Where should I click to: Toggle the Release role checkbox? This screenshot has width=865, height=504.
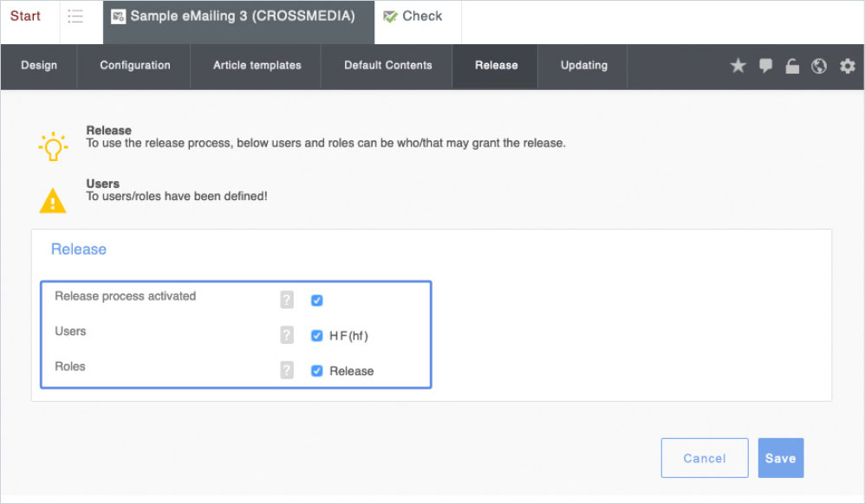(316, 371)
